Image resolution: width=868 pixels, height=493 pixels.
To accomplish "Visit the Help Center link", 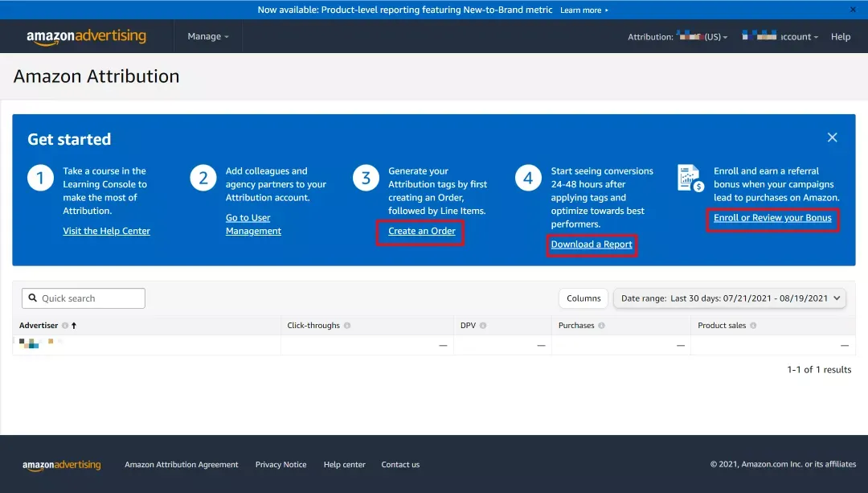I will (106, 231).
